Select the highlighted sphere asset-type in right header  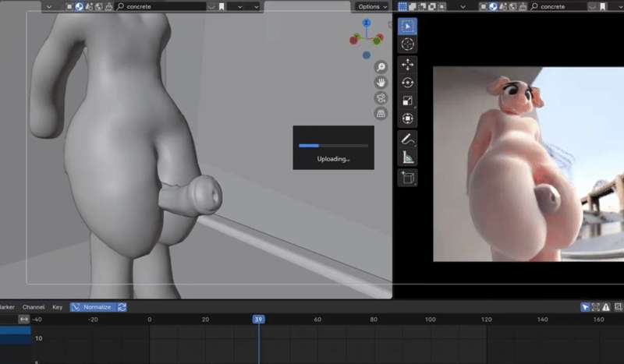(x=493, y=6)
